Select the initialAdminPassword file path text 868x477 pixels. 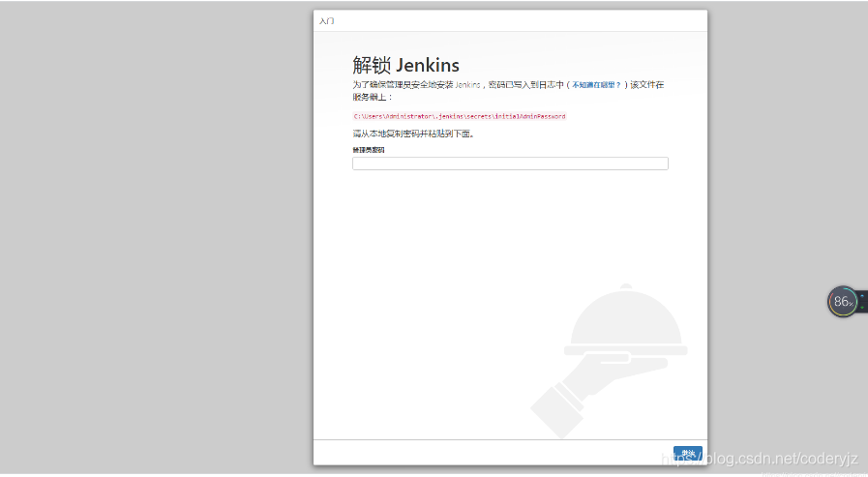(460, 117)
